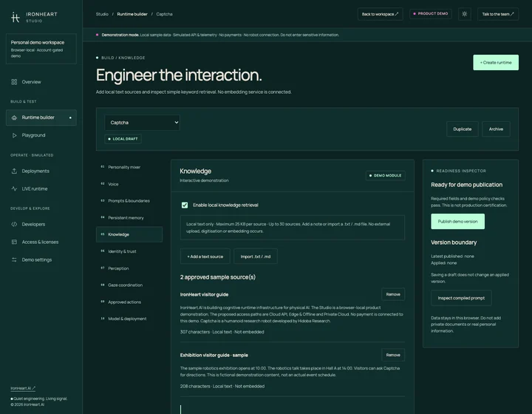Click the 'Ready for demo publication' heading
This screenshot has width=532, height=414.
click(x=466, y=185)
